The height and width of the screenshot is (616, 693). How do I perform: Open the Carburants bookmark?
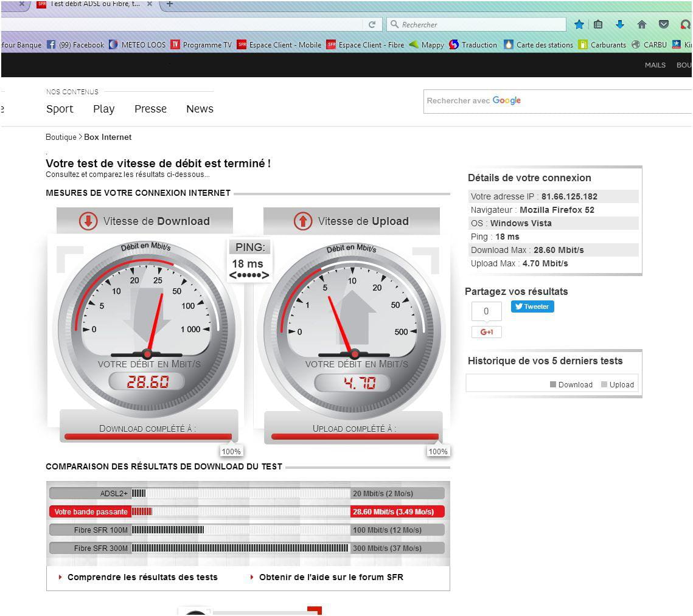(x=602, y=44)
